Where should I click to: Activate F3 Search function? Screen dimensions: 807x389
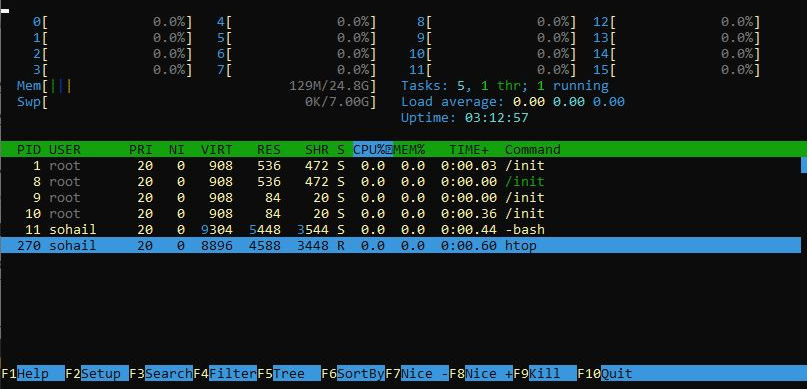tap(161, 374)
